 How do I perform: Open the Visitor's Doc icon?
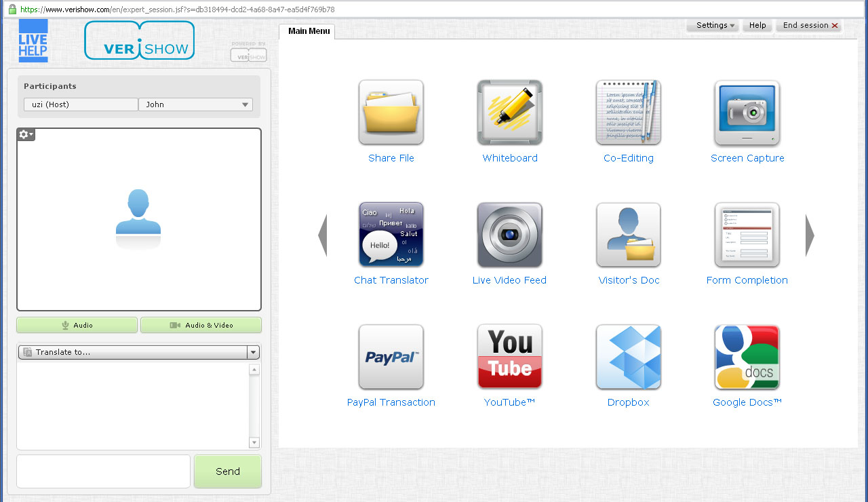pyautogui.click(x=629, y=235)
